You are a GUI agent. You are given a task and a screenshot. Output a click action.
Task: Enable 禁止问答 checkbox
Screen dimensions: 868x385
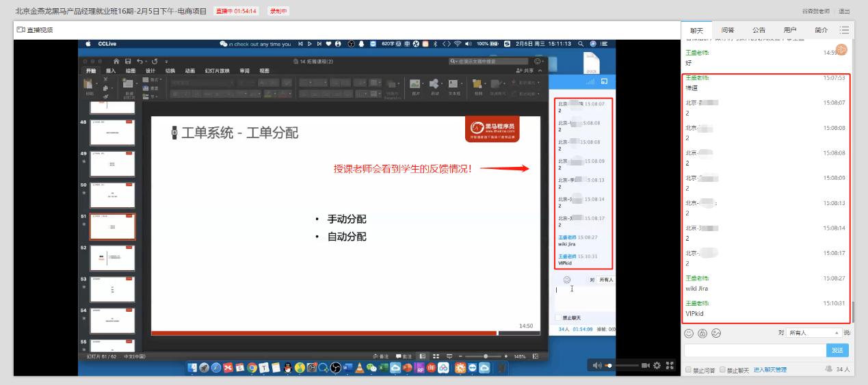688,370
